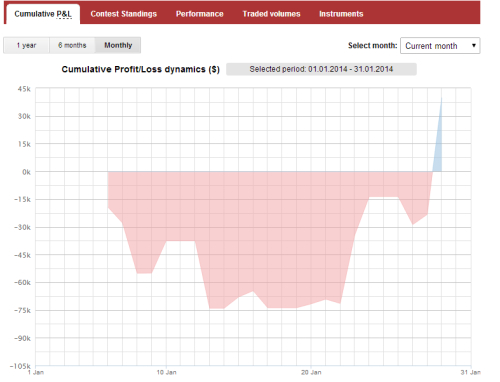Go to the Traded volumes tab
The image size is (500, 382).
coord(271,14)
